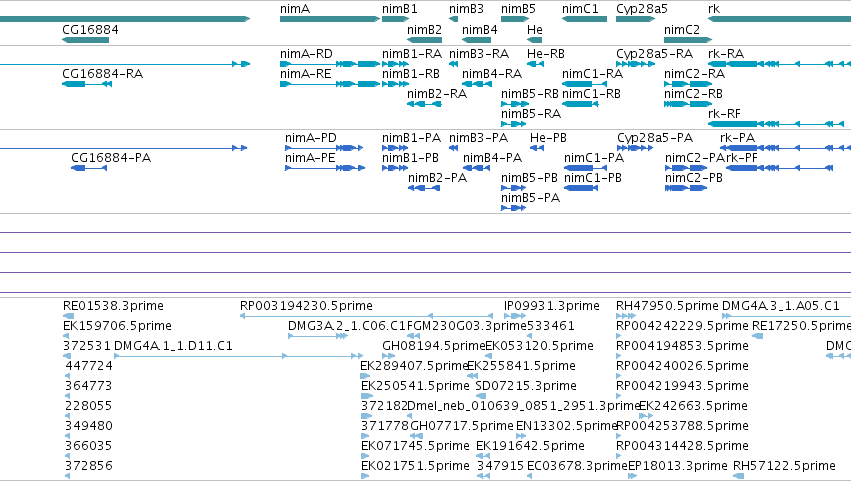Click the Cyp28a5-RA transcript label

pos(655,54)
